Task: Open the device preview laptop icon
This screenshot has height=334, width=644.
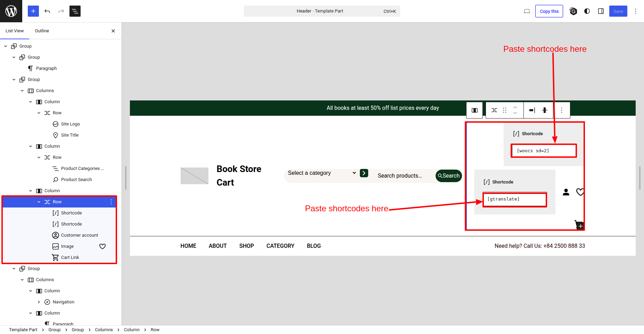Action: 527,11
